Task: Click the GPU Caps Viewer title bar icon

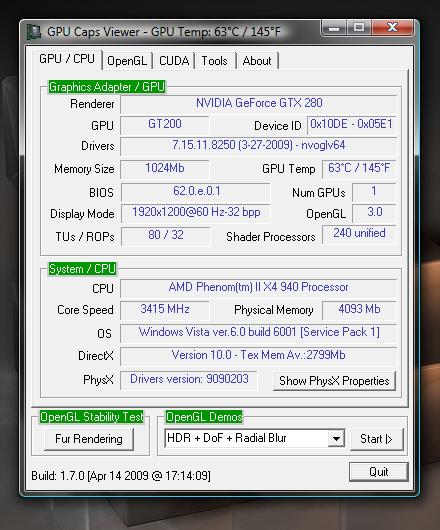Action: coord(34,32)
